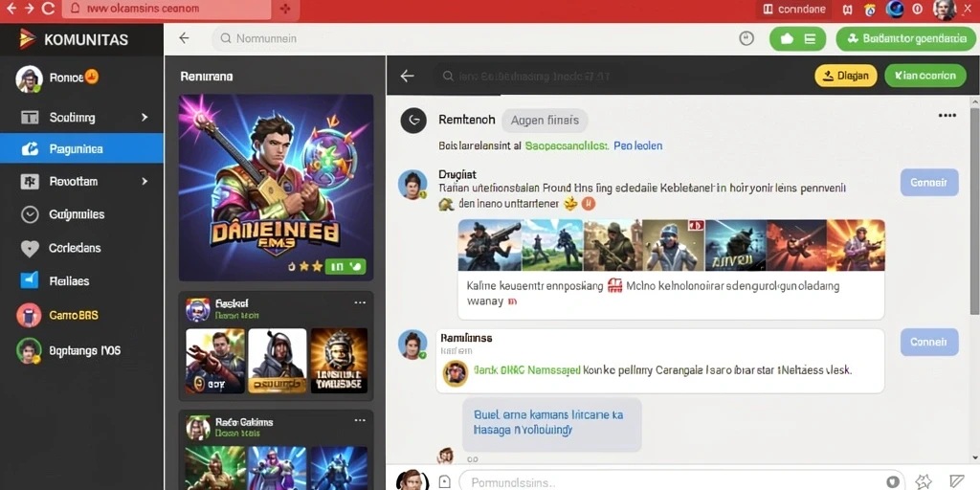This screenshot has width=980, height=490.
Task: Expand the Revottam sidebar chevron
Action: click(145, 181)
